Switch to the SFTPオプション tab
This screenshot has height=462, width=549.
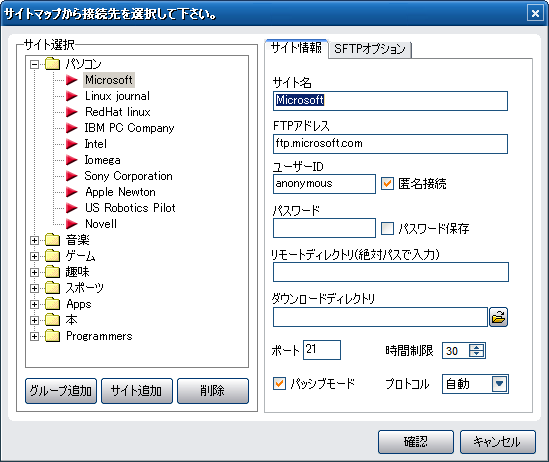click(x=369, y=49)
